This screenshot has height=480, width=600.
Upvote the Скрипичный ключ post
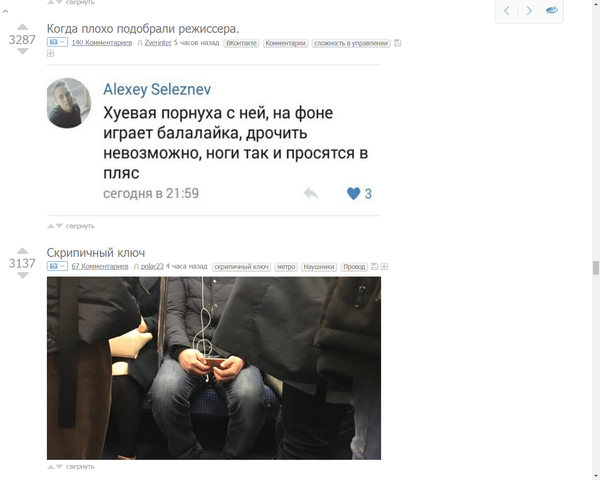tap(23, 251)
